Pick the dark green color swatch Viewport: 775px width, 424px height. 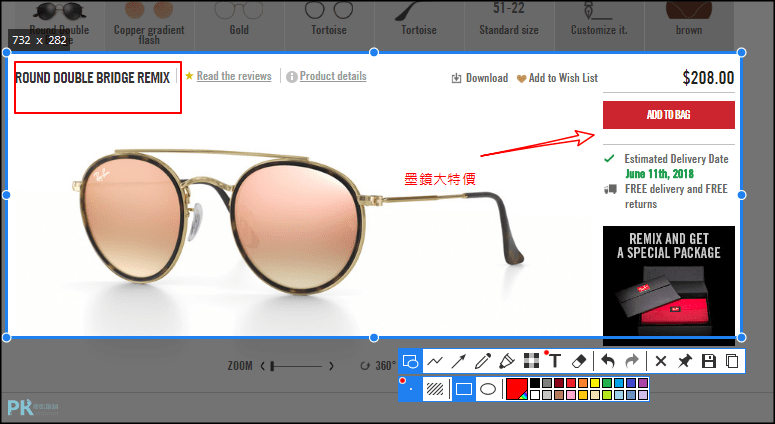(607, 383)
